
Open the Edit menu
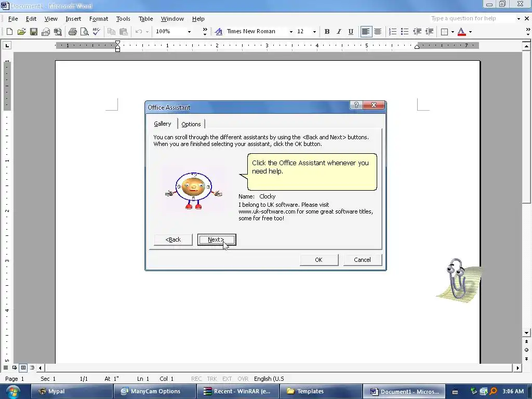[31, 19]
